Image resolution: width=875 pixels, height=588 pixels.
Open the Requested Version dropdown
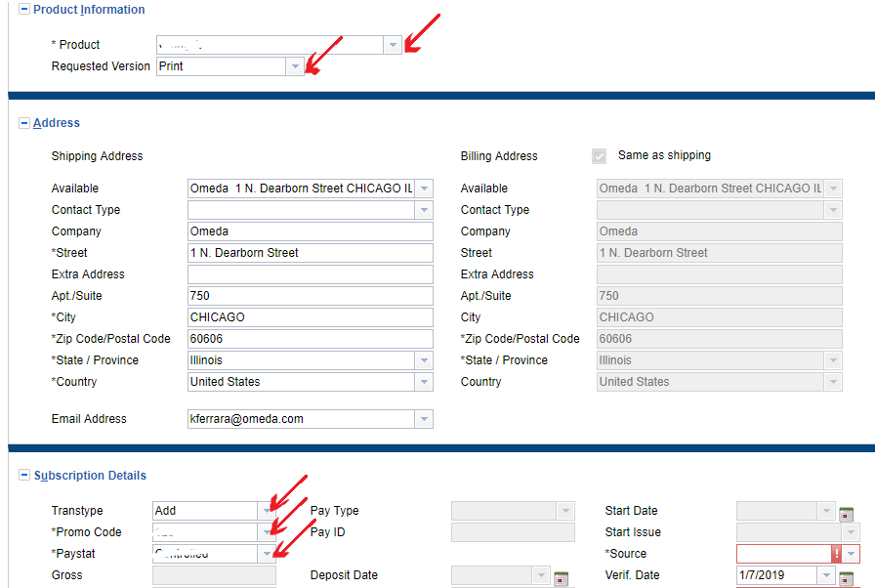pos(294,66)
